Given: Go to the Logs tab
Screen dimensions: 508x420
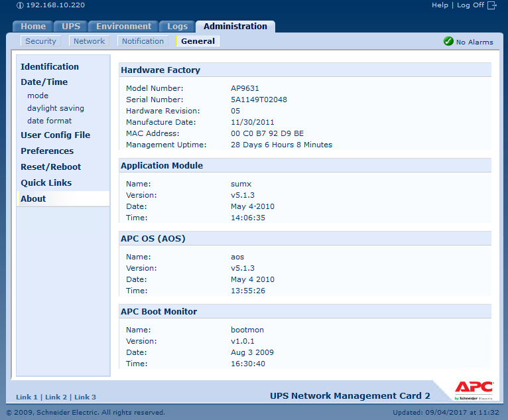Looking at the screenshot, I should point(177,27).
